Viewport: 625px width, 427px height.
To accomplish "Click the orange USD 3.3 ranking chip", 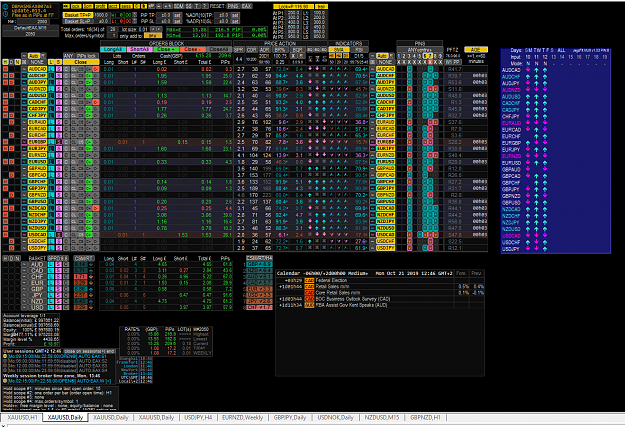I will click(x=259, y=295).
